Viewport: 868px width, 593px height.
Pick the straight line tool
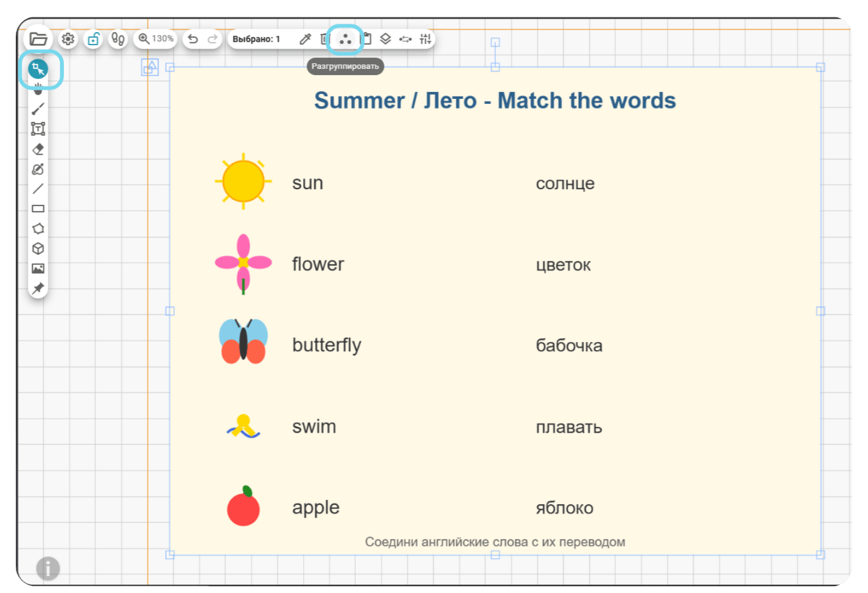(x=38, y=189)
